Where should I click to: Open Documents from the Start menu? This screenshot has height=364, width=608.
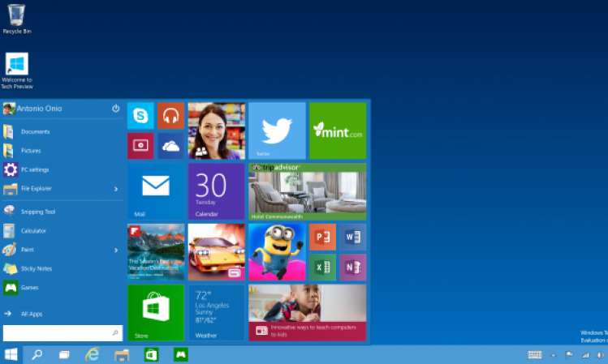[35, 131]
